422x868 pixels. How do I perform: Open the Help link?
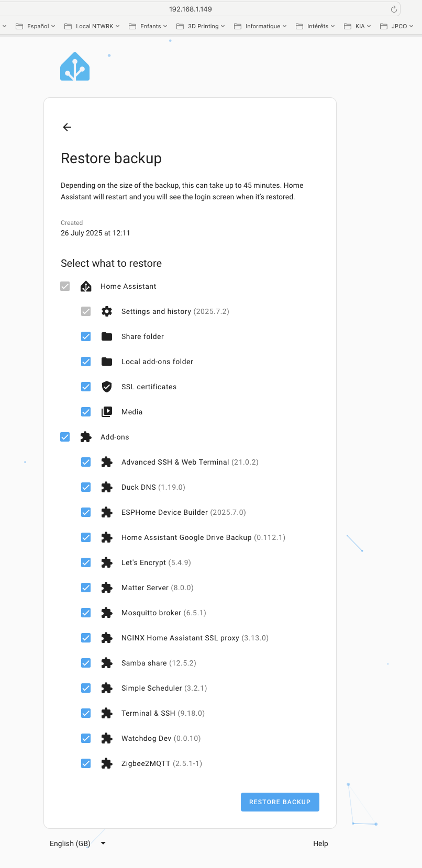click(320, 843)
